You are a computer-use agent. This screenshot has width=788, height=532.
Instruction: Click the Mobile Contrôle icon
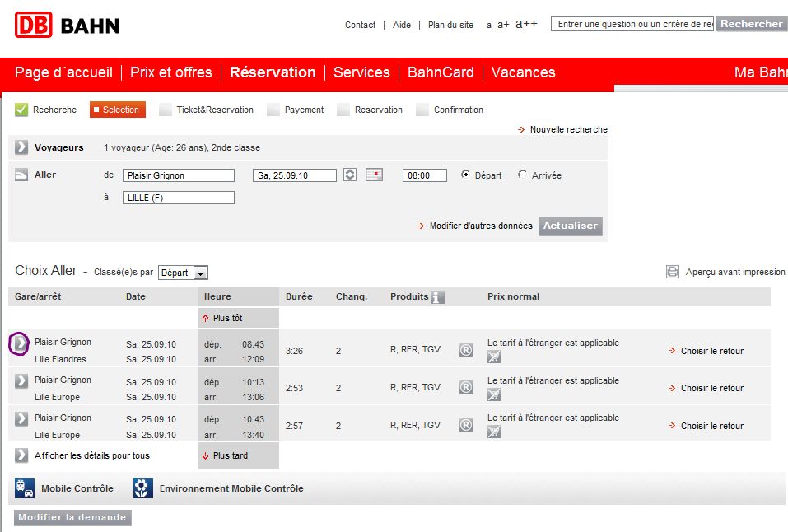(x=25, y=488)
